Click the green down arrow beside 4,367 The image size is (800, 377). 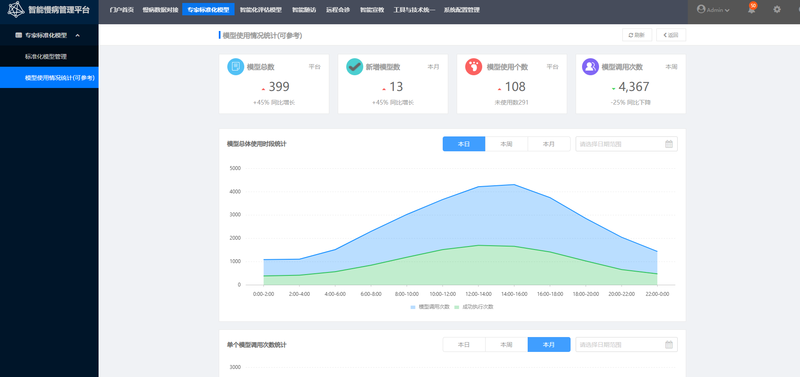[613, 89]
